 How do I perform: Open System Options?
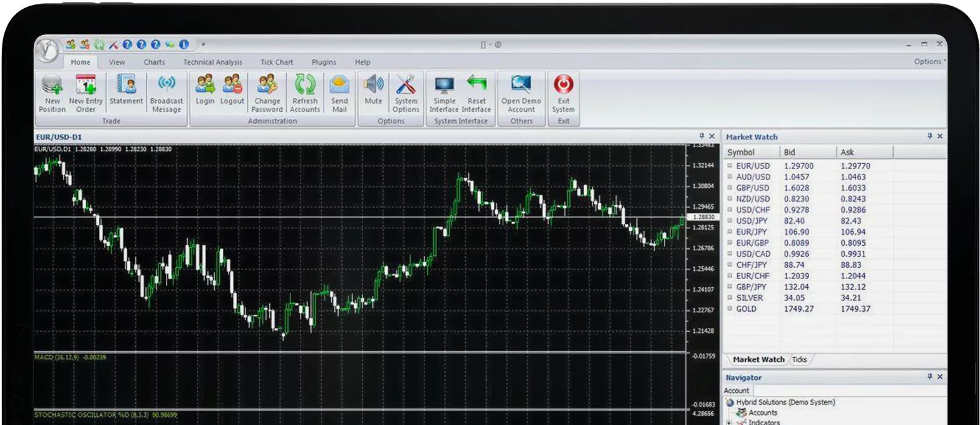(406, 93)
